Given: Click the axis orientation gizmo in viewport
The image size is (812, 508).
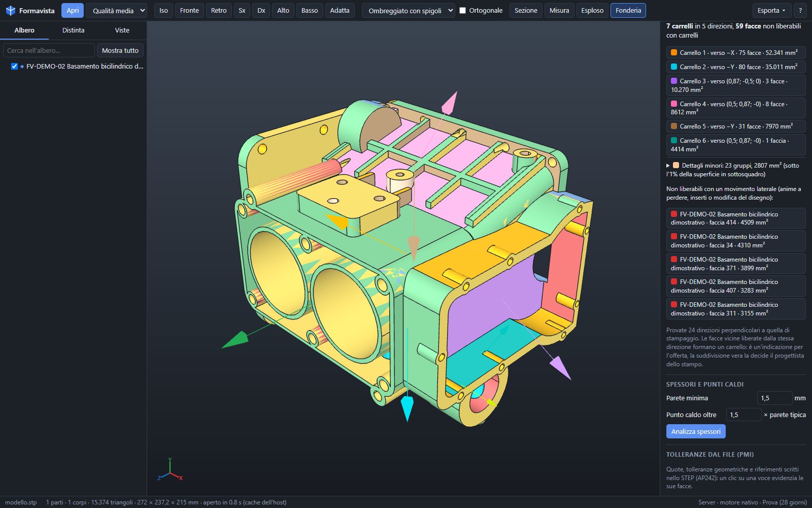Looking at the screenshot, I should point(170,469).
